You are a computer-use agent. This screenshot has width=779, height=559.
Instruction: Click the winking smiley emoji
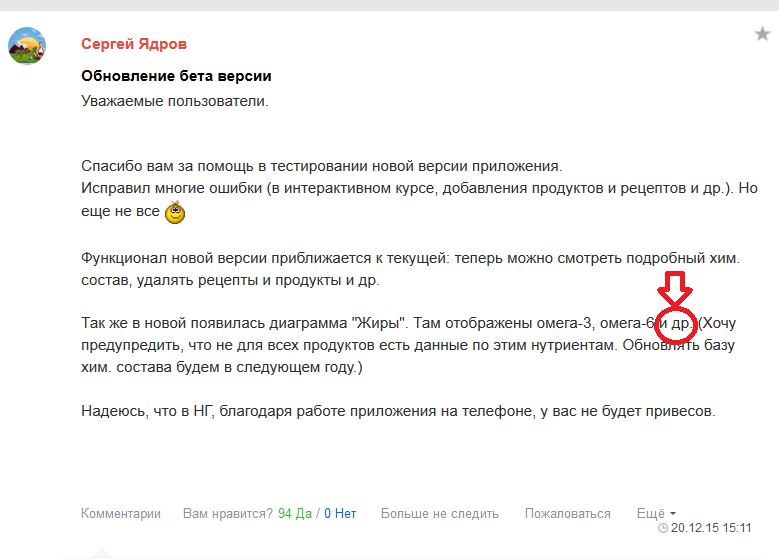coord(176,212)
